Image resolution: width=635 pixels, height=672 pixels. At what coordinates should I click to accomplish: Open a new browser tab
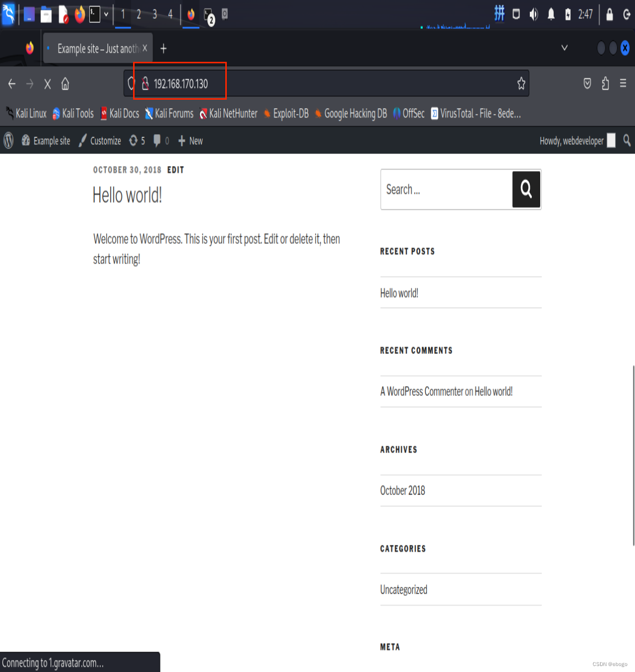(x=163, y=48)
